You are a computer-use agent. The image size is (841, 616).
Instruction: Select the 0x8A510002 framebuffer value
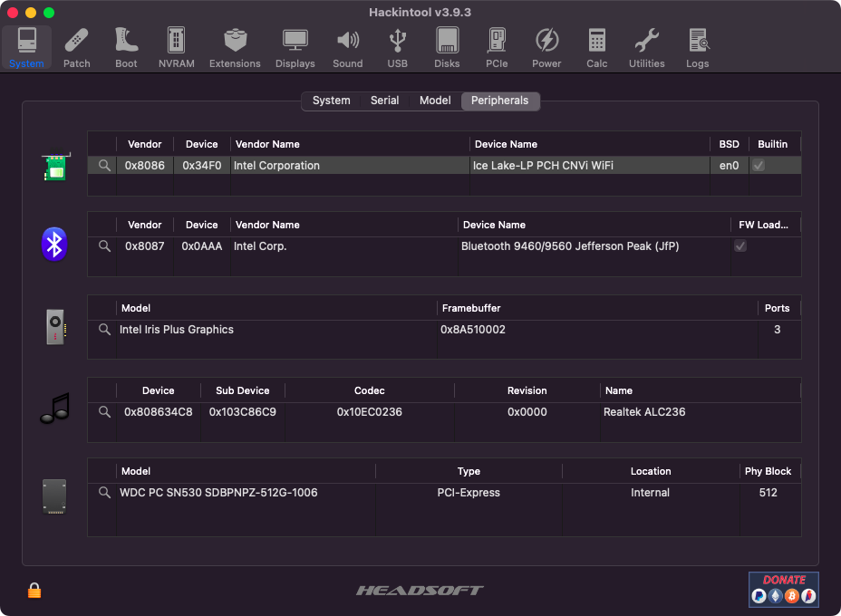(473, 329)
